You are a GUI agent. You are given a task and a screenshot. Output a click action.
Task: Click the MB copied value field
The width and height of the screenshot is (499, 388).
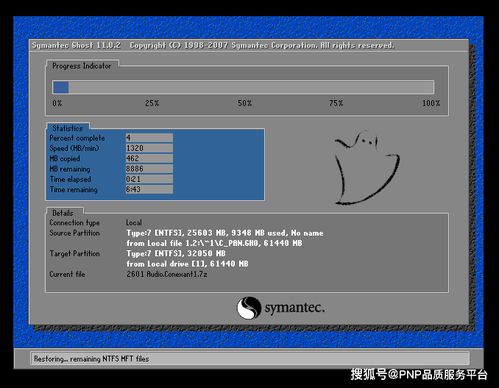149,158
